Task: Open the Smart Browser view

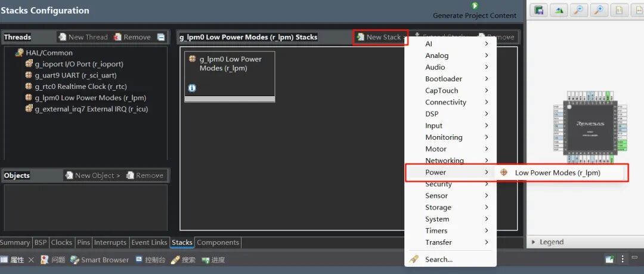Action: [99, 260]
